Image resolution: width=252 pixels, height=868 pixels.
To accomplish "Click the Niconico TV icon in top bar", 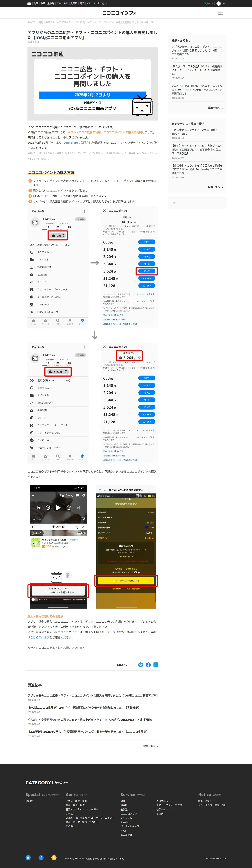I will 29,3.
